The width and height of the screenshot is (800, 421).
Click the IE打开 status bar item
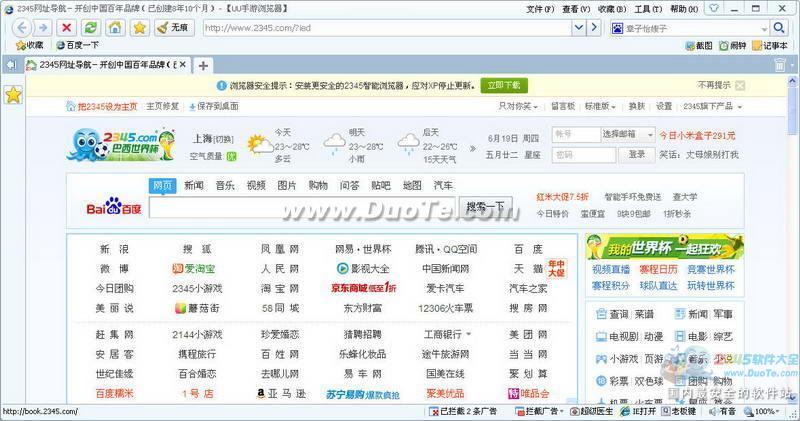[x=638, y=411]
